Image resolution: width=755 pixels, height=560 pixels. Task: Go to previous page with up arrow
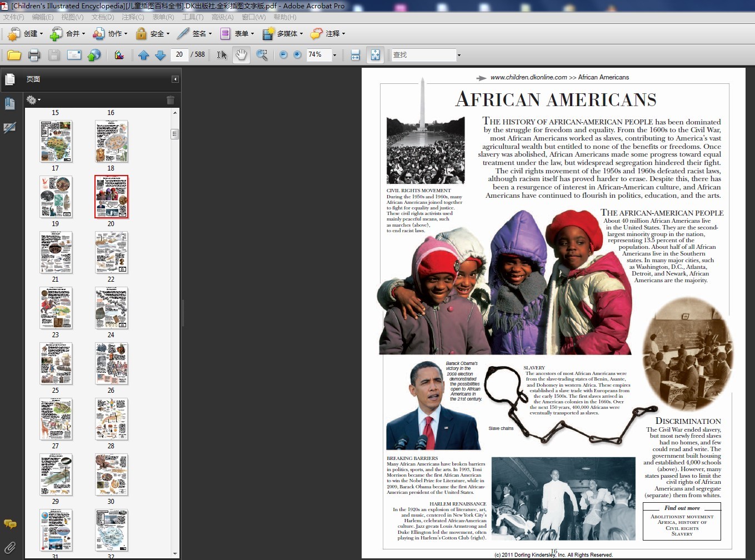pyautogui.click(x=143, y=55)
